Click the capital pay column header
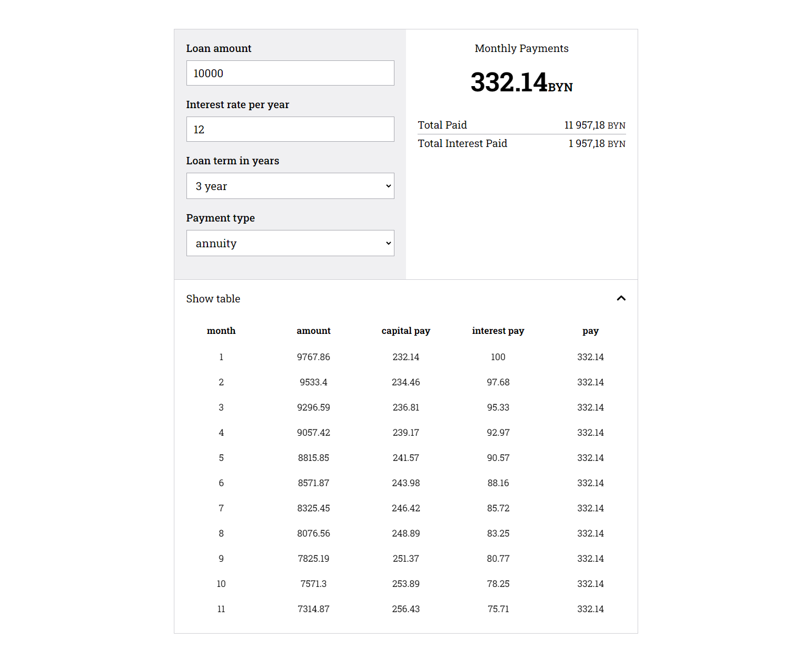812x662 pixels. tap(405, 331)
